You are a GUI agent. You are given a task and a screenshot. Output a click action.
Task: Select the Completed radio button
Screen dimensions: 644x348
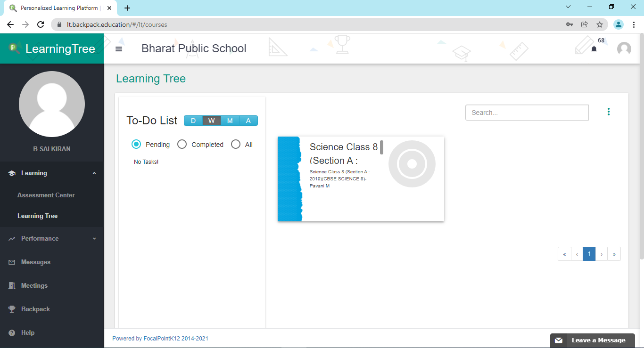pos(182,145)
